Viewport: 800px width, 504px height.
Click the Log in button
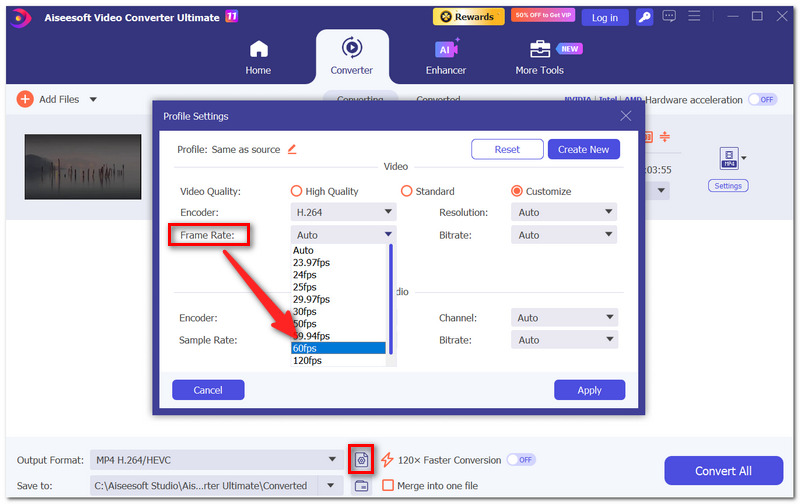click(605, 17)
